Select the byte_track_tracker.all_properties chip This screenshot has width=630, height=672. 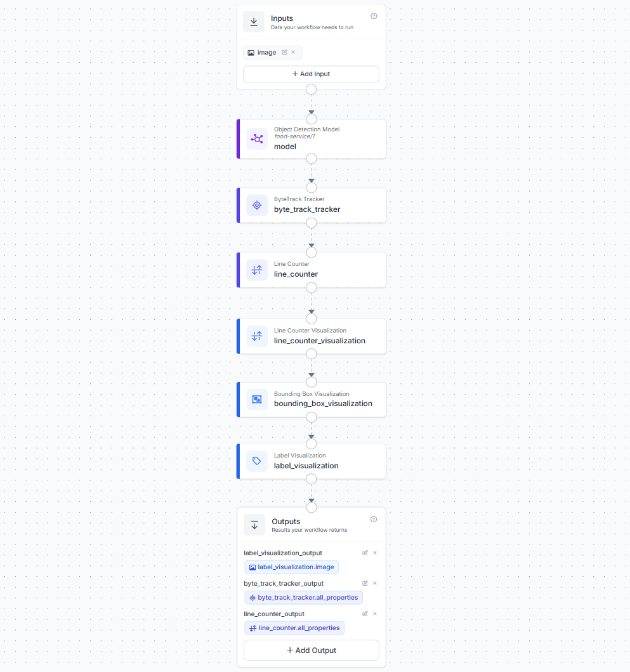pos(304,597)
